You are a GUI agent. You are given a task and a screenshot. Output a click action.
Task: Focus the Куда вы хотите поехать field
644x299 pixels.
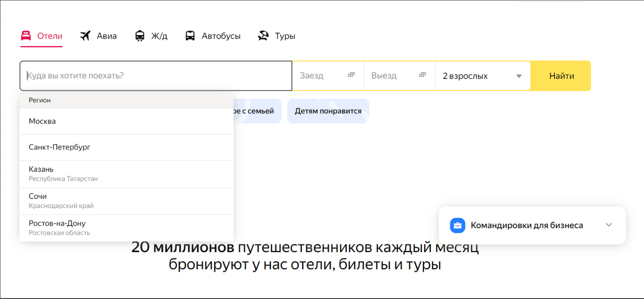(x=156, y=76)
